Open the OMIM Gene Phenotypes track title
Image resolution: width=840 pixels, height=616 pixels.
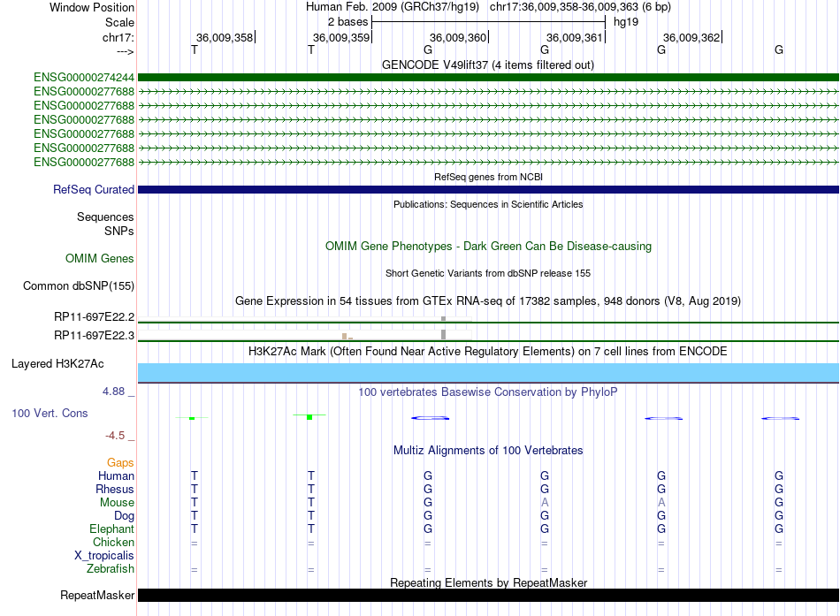[488, 247]
